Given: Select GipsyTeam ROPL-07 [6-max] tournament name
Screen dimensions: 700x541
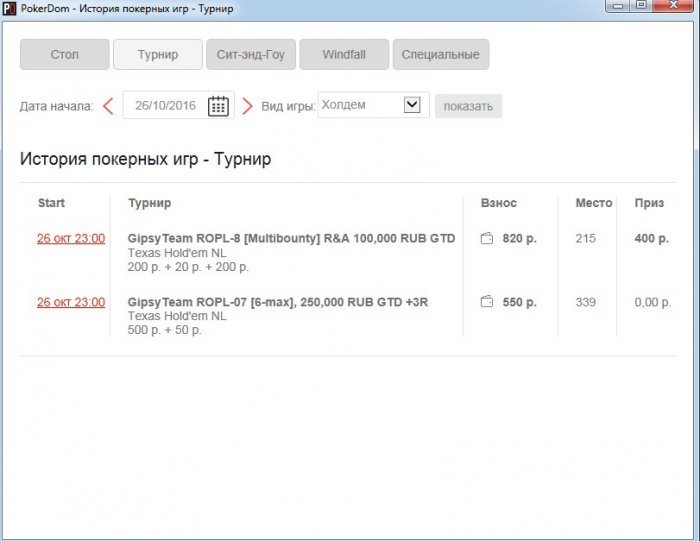Looking at the screenshot, I should tap(278, 302).
